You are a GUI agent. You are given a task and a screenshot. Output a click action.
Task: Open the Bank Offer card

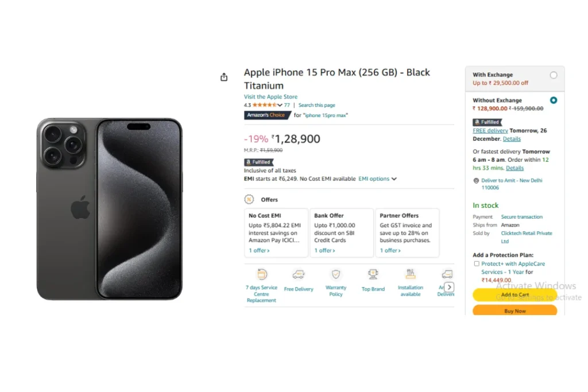(x=342, y=232)
